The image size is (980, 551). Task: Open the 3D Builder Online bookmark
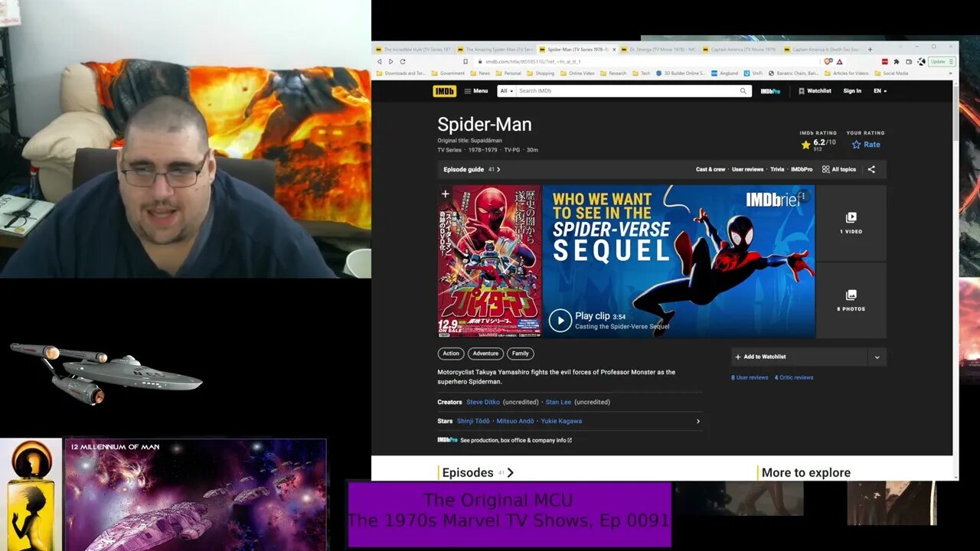[681, 73]
